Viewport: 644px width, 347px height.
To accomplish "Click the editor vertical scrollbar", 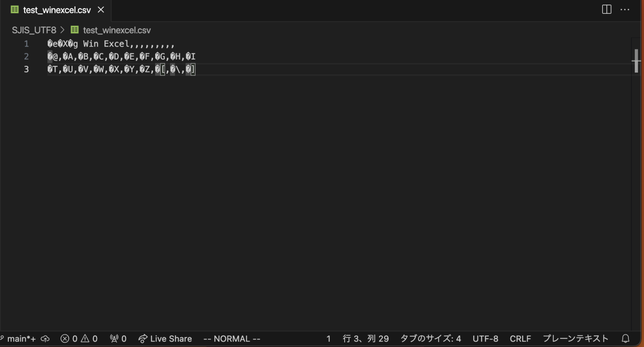I will pyautogui.click(x=636, y=61).
